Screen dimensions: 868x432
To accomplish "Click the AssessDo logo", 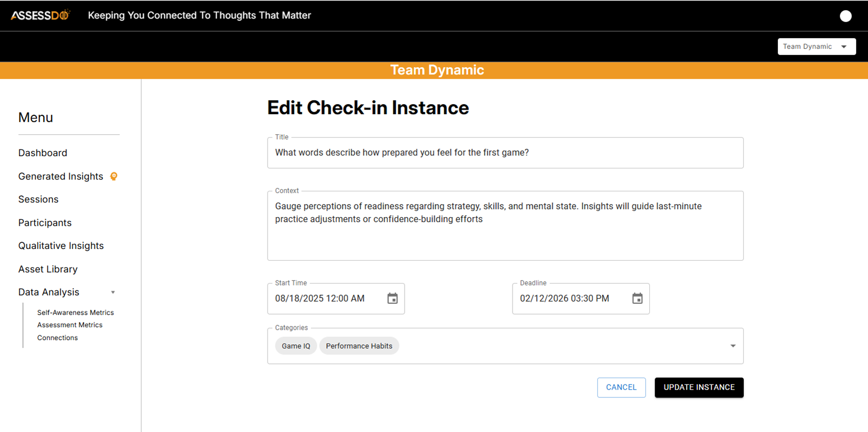I will click(x=40, y=15).
